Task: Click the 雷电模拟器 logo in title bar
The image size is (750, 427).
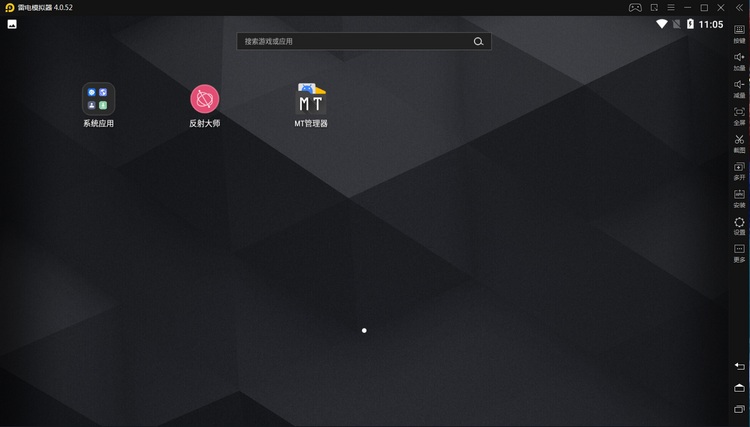Action: click(10, 8)
